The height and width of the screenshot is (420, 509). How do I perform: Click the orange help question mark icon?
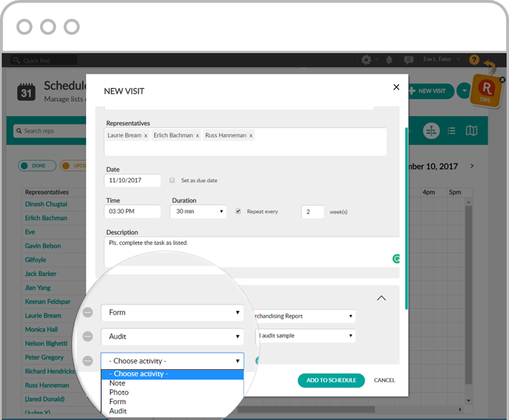pyautogui.click(x=474, y=60)
